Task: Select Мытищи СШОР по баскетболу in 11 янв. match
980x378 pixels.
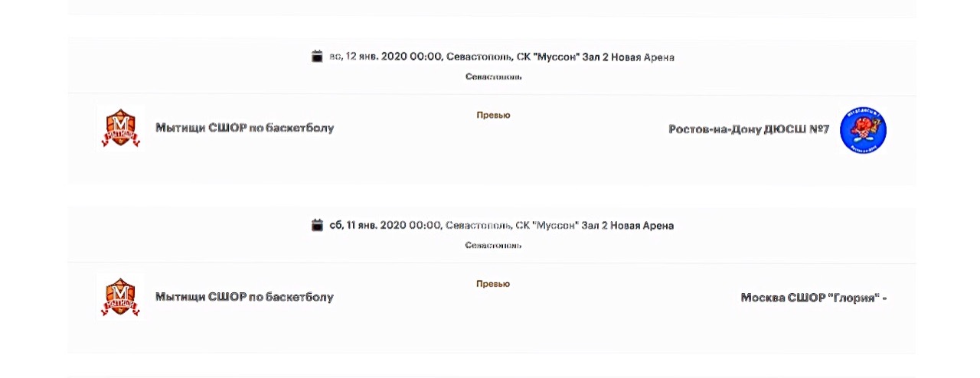Action: 245,297
